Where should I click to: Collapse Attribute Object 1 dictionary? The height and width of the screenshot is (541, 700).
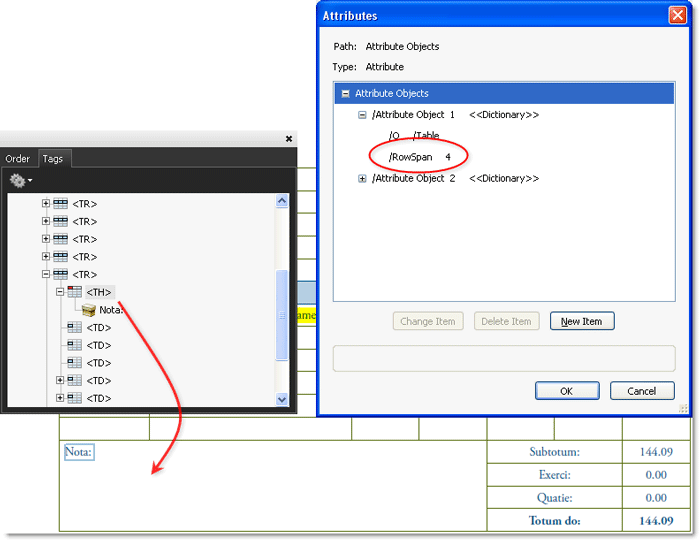362,115
